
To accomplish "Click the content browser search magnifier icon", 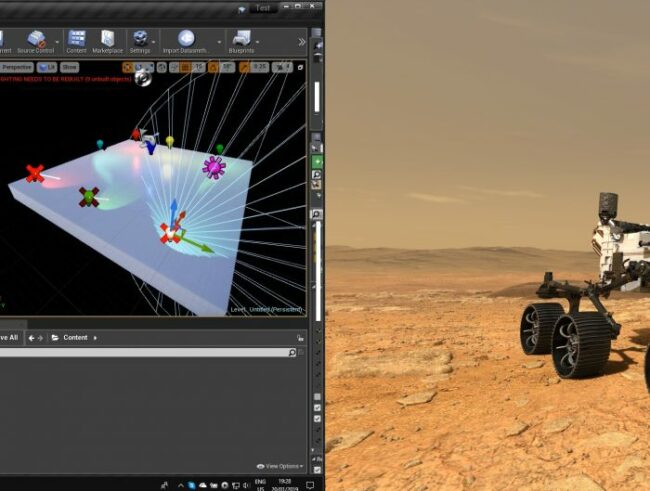I will point(292,353).
